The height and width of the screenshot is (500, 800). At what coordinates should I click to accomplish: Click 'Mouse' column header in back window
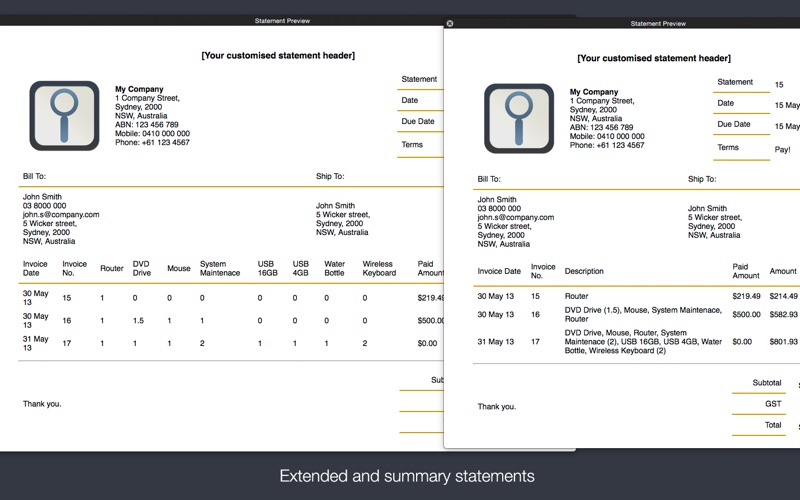pos(179,268)
